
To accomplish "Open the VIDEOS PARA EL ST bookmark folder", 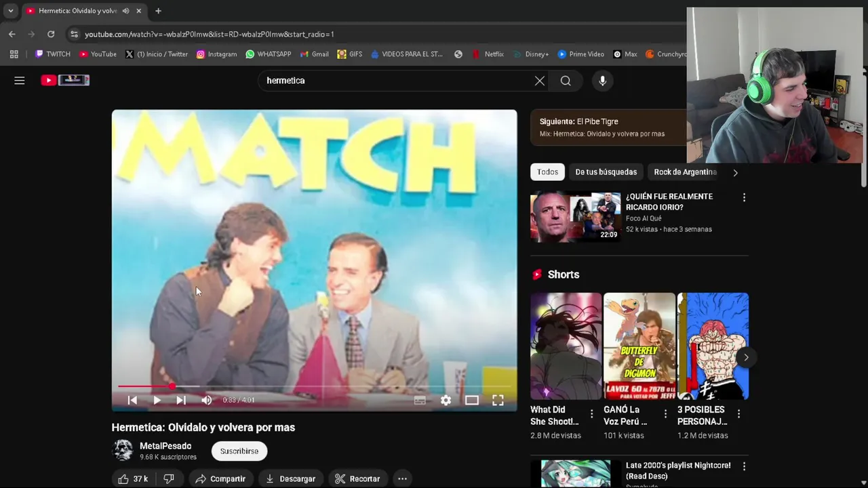I will [406, 54].
